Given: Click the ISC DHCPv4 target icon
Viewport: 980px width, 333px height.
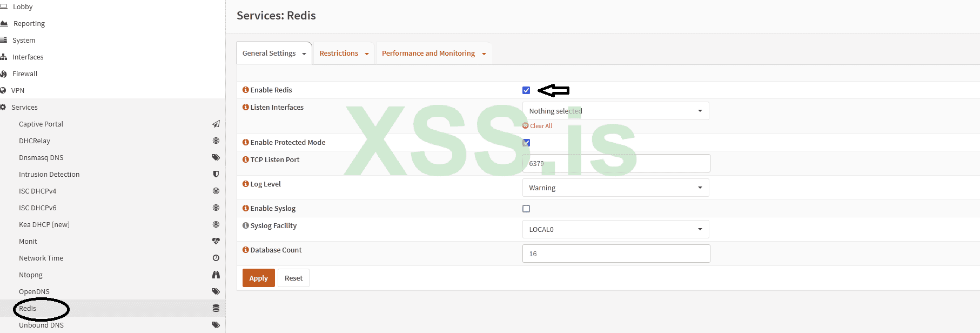Looking at the screenshot, I should 216,191.
